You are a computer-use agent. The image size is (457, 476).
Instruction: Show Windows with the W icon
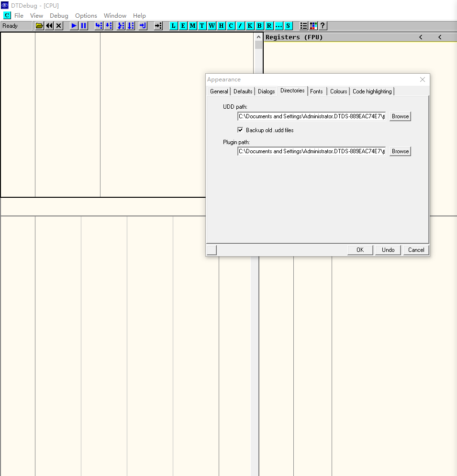tap(212, 26)
